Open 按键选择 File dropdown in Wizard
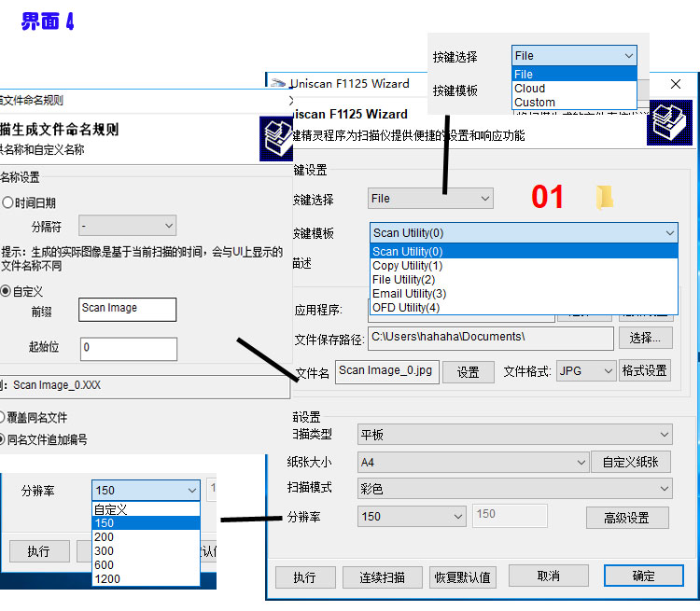 click(430, 199)
